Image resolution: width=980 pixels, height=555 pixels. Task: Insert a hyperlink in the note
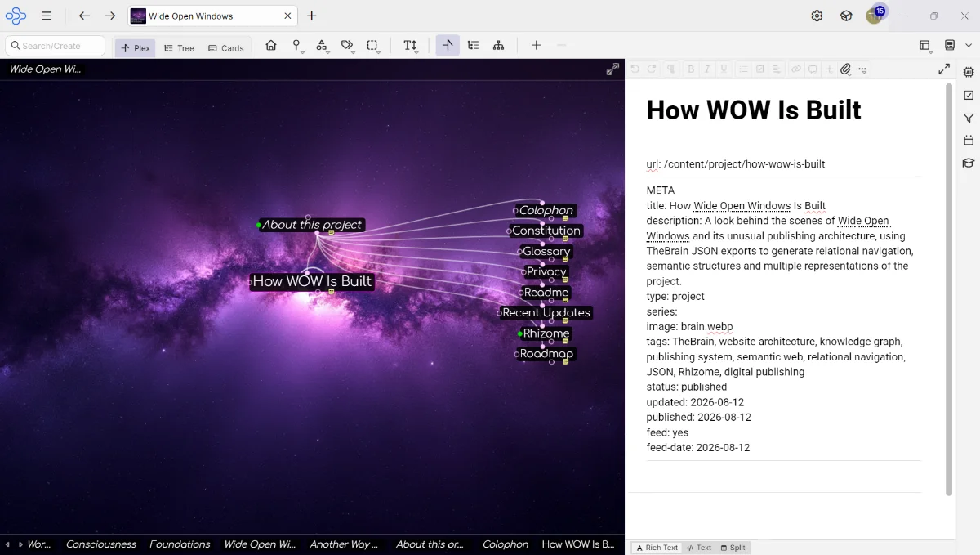[796, 69]
